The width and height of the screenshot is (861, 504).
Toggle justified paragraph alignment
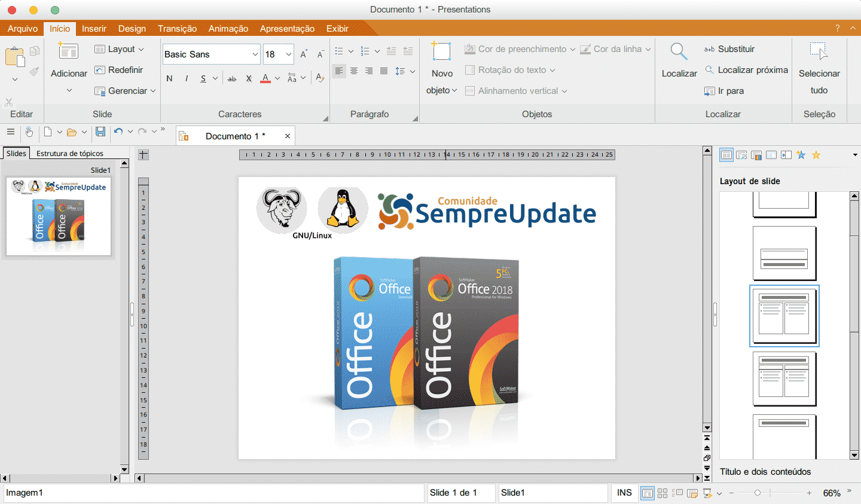pos(384,71)
